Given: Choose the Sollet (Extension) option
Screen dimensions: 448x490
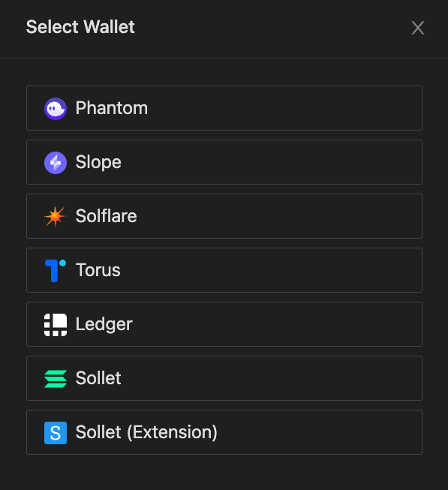Looking at the screenshot, I should coord(224,432).
